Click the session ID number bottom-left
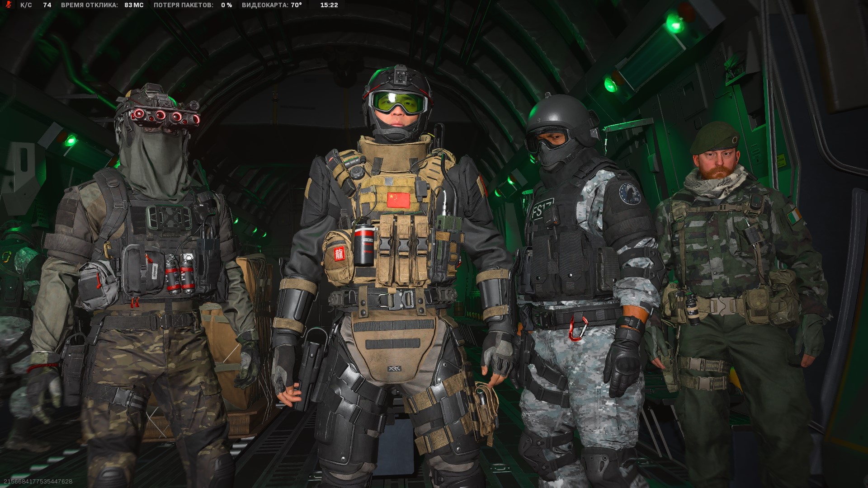 click(x=37, y=482)
